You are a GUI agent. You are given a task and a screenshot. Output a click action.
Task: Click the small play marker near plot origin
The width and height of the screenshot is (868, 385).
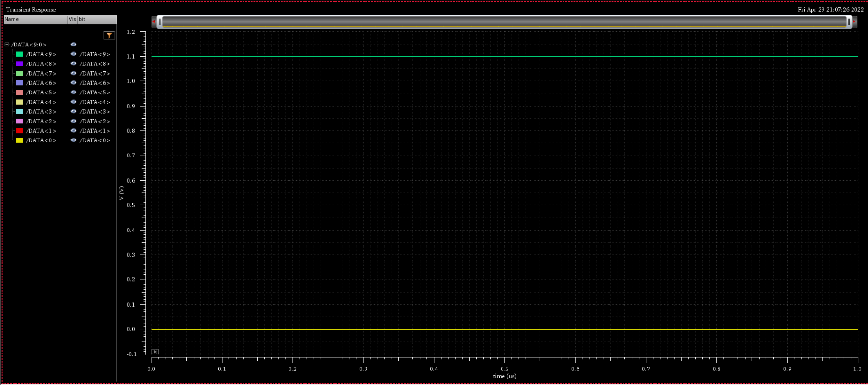click(x=155, y=352)
